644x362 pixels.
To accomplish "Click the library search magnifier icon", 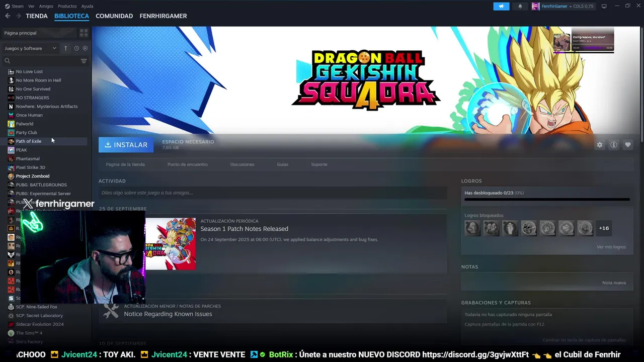I will click(x=8, y=61).
